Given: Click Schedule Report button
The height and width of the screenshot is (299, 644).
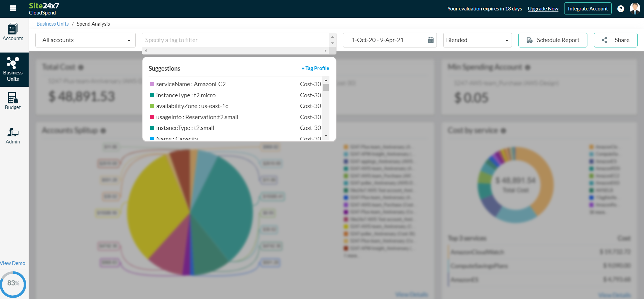Looking at the screenshot, I should point(553,40).
